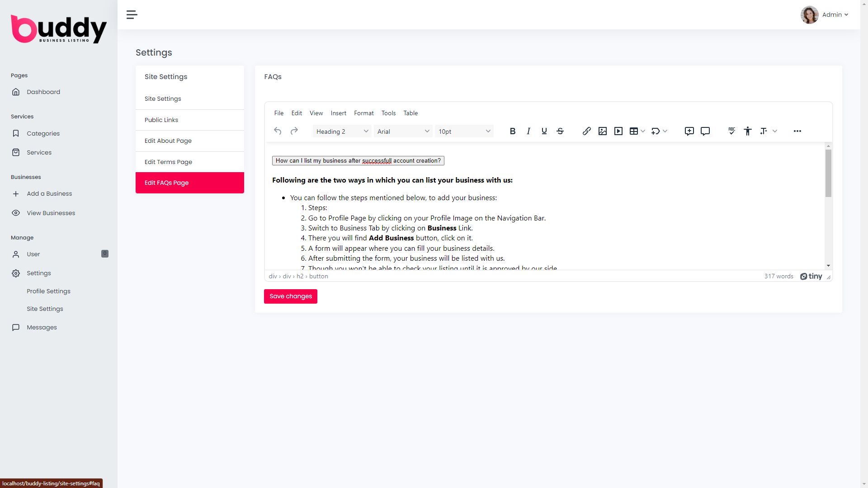Insert a link using chain icon
868x488 pixels.
point(586,131)
